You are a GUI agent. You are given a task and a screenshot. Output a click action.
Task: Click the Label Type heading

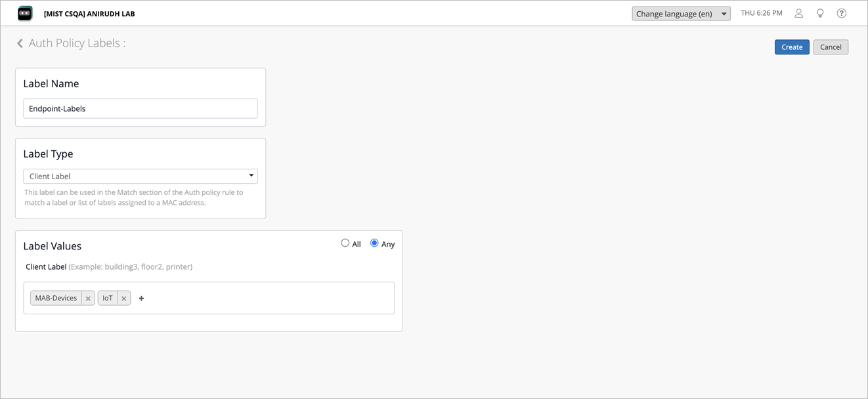(48, 154)
